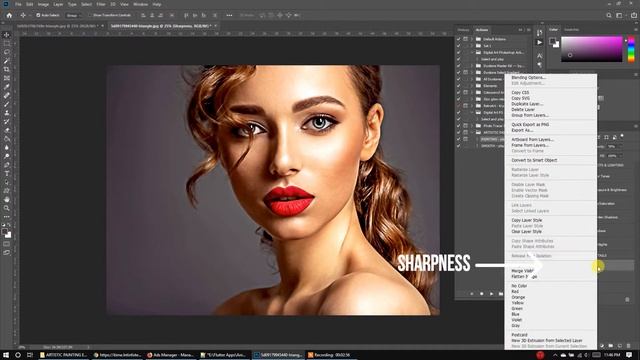The height and width of the screenshot is (360, 640).
Task: Open the Window menu
Action: [x=140, y=4]
